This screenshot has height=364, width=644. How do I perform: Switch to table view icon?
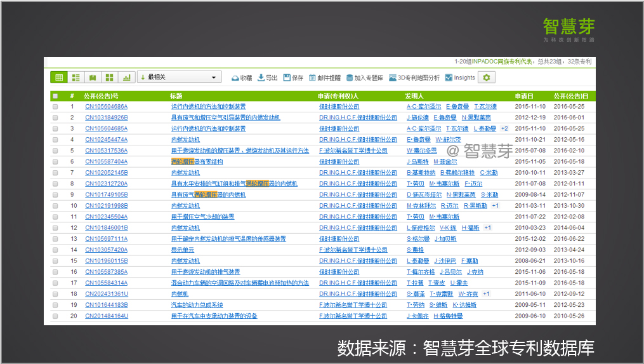point(59,78)
